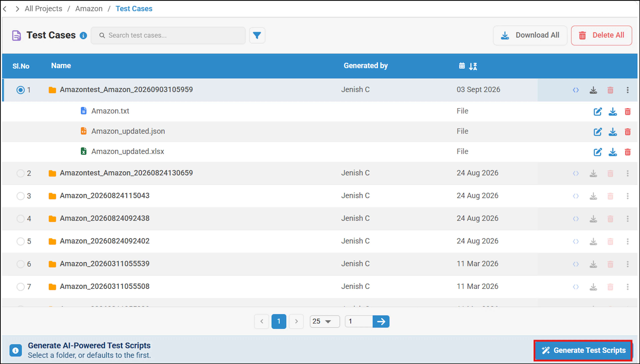Click the info icon beside Test Cases

[x=83, y=35]
